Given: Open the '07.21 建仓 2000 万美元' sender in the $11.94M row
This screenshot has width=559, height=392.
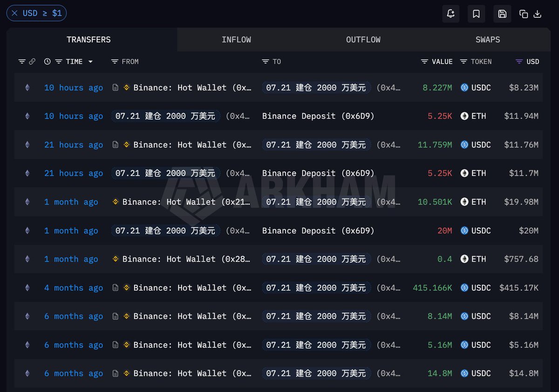Looking at the screenshot, I should [165, 116].
